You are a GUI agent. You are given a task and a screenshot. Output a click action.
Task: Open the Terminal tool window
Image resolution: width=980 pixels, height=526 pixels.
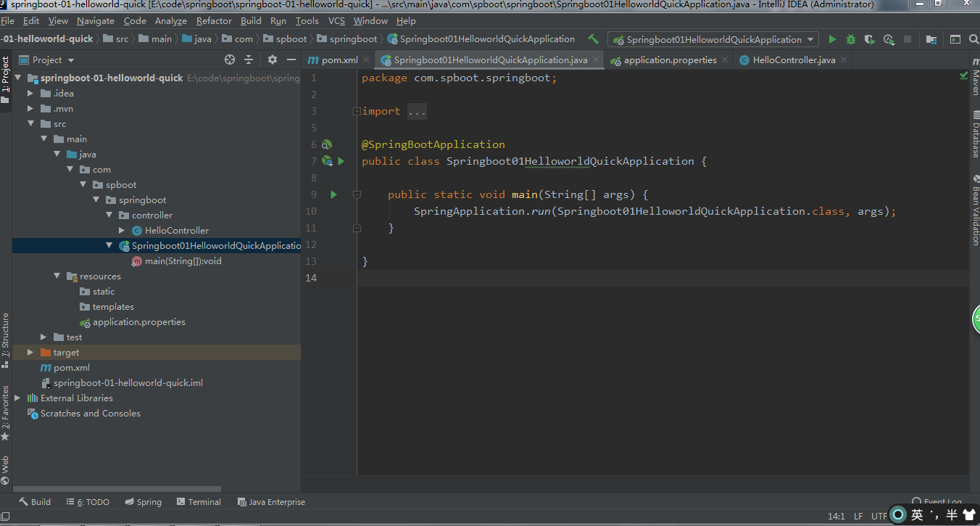click(198, 502)
